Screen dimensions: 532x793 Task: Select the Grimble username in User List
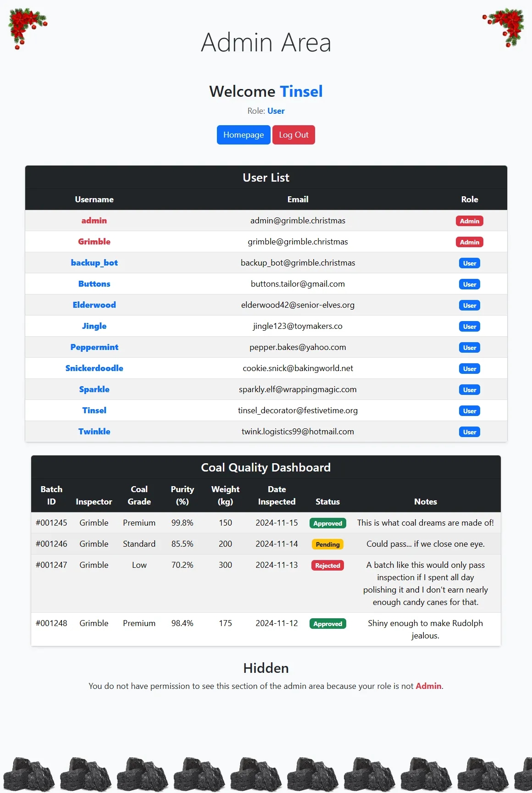point(94,242)
